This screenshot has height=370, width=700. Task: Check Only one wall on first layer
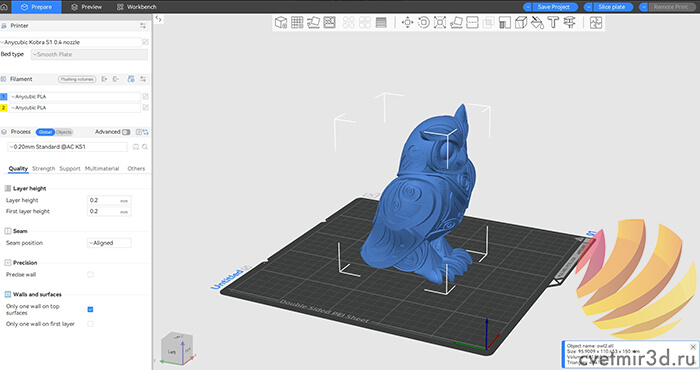[90, 324]
